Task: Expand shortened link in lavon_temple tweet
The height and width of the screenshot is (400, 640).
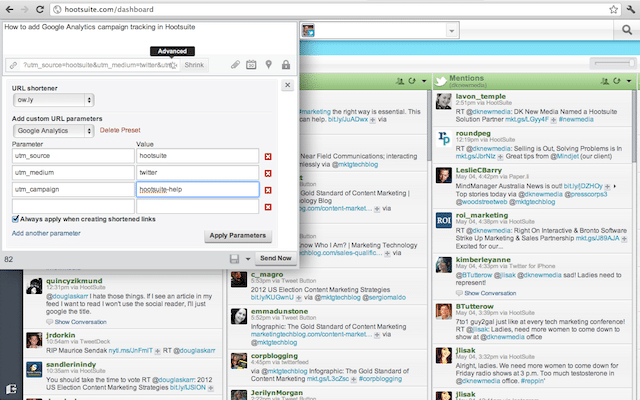Action: click(553, 120)
